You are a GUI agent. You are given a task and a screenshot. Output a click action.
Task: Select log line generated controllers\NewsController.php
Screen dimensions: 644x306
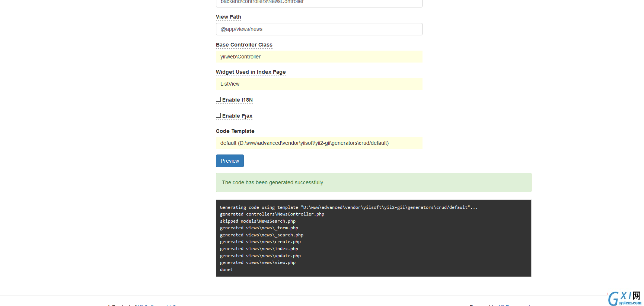pyautogui.click(x=272, y=214)
